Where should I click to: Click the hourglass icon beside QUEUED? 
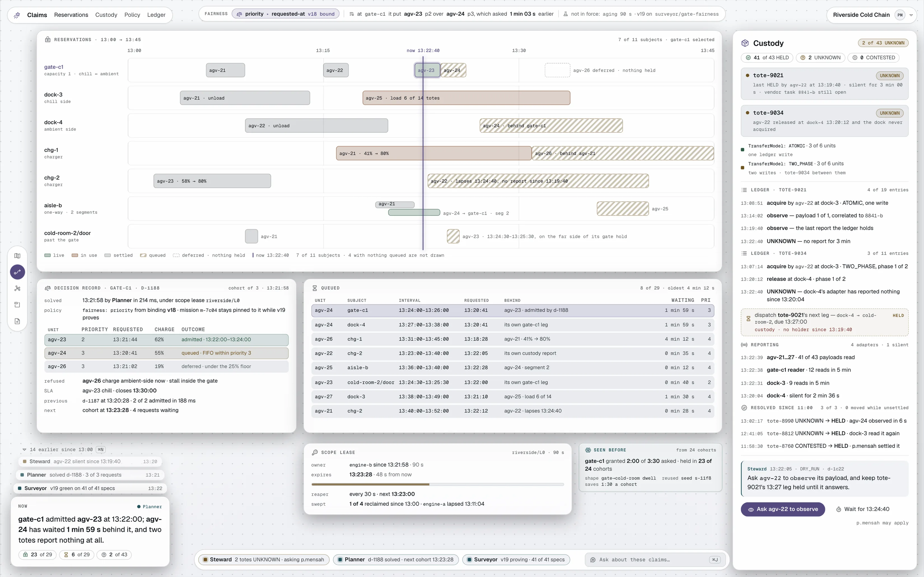coord(315,288)
